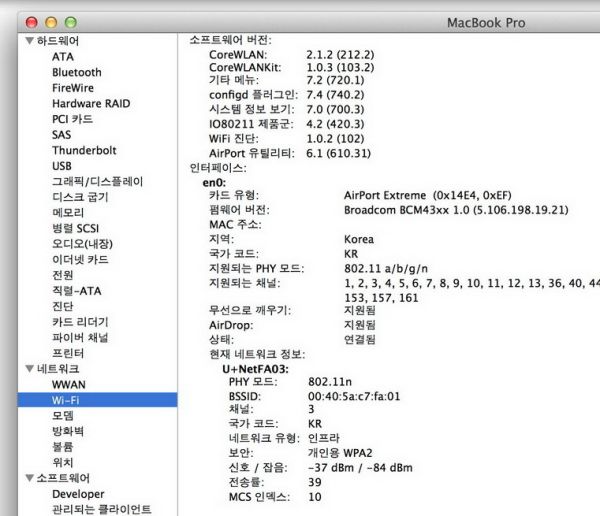Select 메모리 in the sidebar
Viewport: 600px width, 516px height.
[68, 213]
